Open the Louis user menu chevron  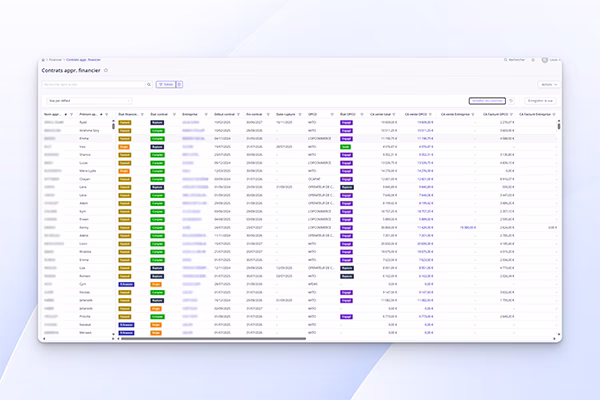[x=559, y=60]
